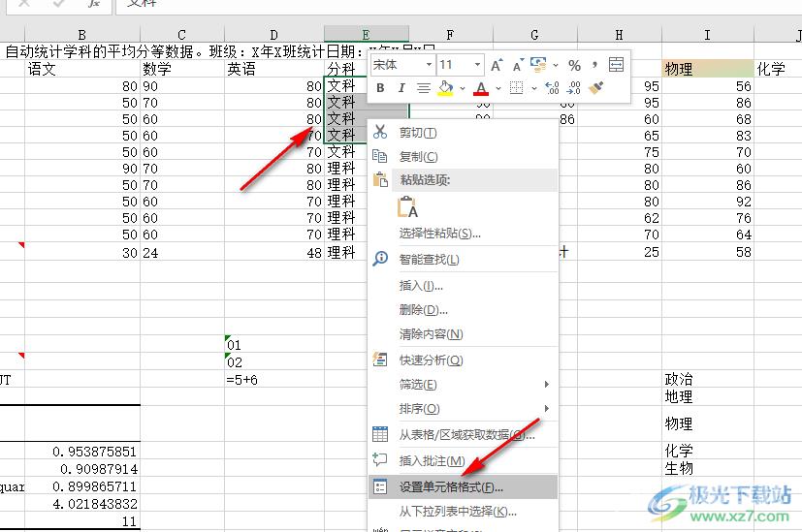Click the borders icon in mini toolbar
The image size is (802, 532).
[517, 88]
